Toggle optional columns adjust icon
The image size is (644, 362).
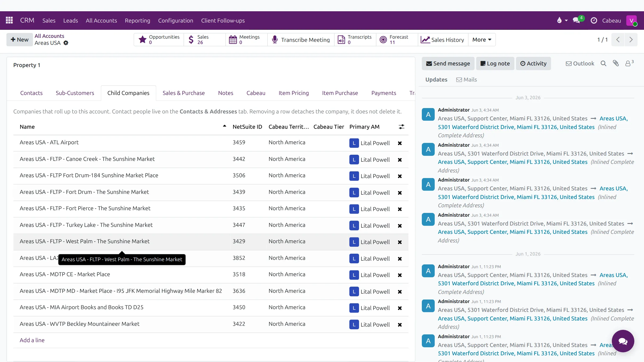pyautogui.click(x=401, y=127)
